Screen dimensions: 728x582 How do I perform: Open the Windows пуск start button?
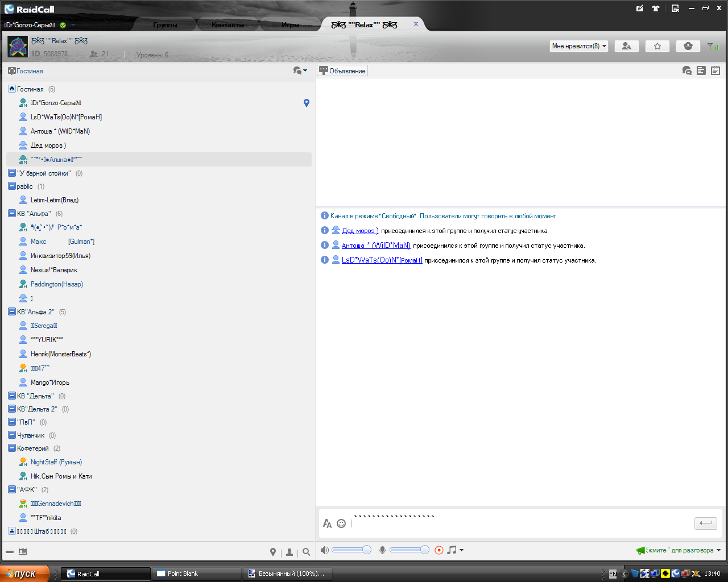click(x=25, y=573)
